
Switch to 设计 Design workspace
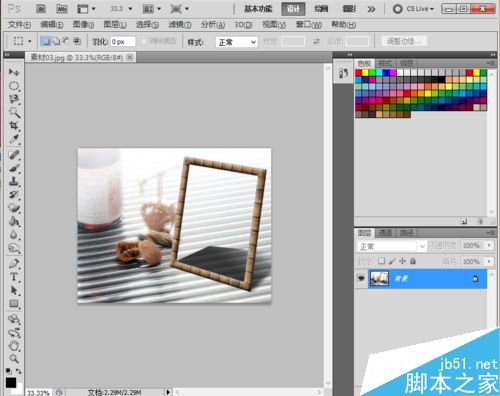tap(293, 9)
